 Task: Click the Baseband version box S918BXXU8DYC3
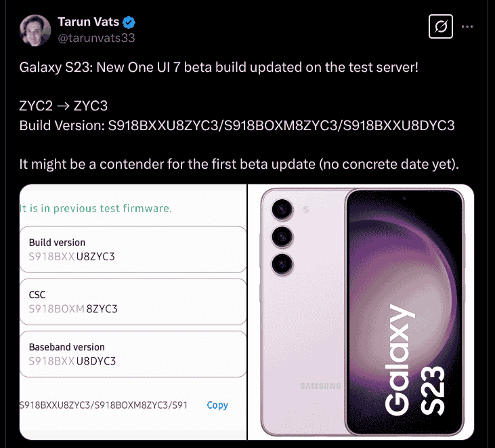(133, 354)
